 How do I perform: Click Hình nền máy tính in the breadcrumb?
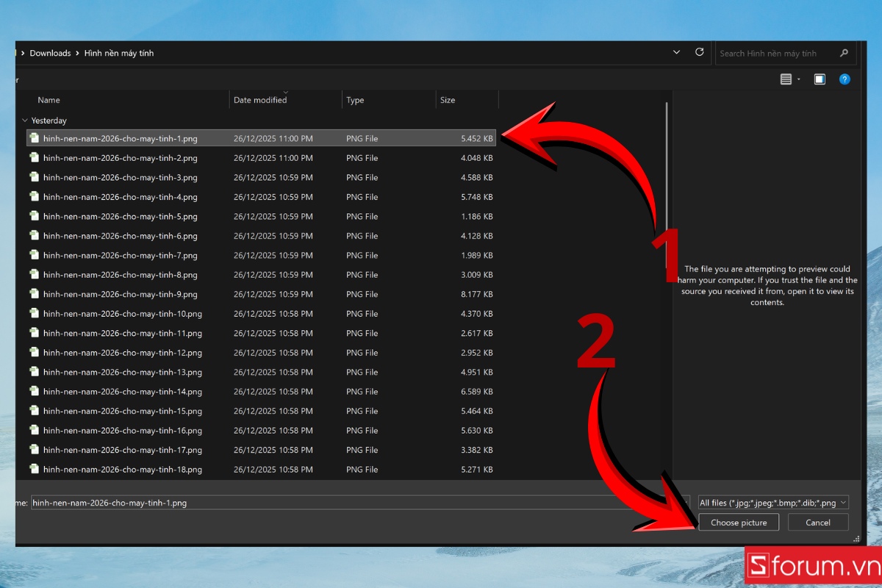point(119,53)
